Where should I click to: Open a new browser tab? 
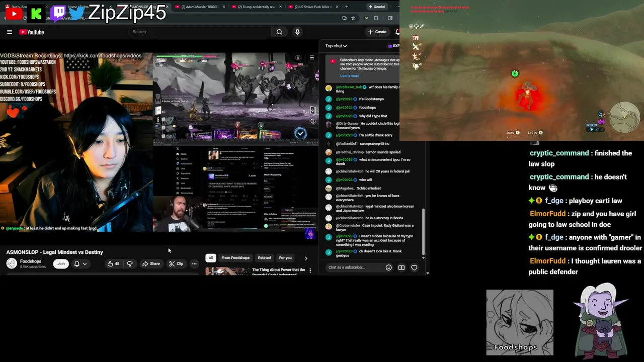click(x=346, y=7)
